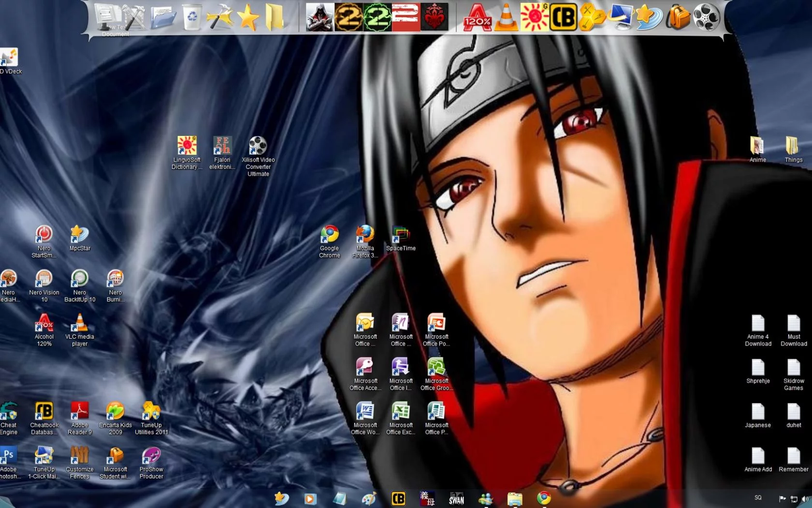Launch SpaceTime desktop shortcut

pos(401,238)
